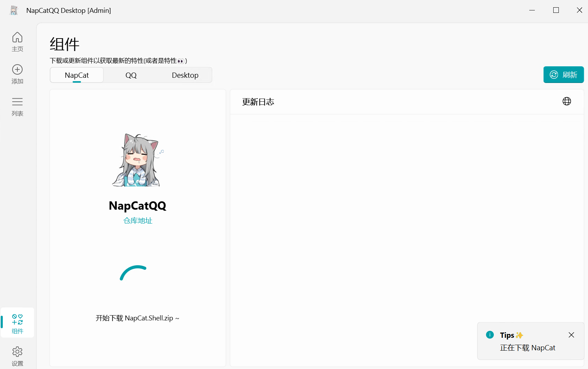Image resolution: width=588 pixels, height=369 pixels.
Task: Open the 设置 settings sidebar item
Action: tap(17, 356)
